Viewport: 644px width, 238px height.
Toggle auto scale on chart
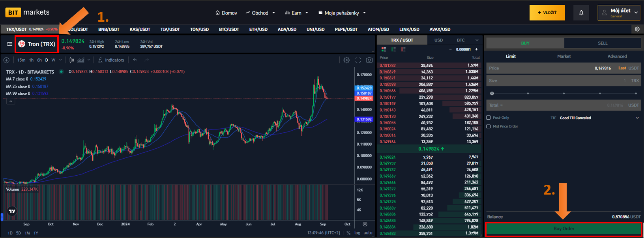(x=368, y=233)
